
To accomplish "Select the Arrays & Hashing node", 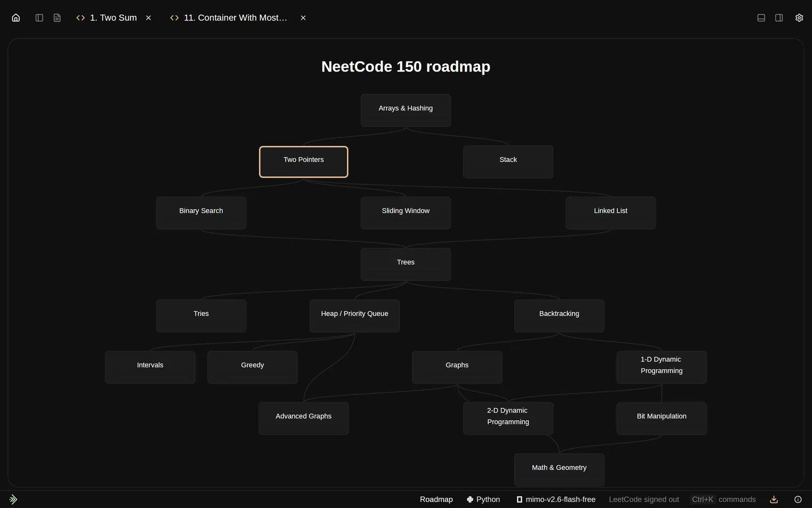I will (x=405, y=110).
